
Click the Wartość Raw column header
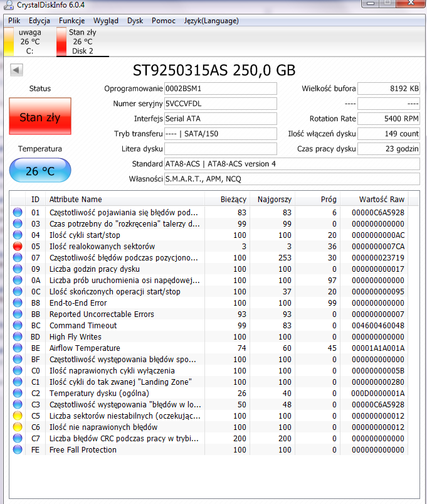(374, 200)
